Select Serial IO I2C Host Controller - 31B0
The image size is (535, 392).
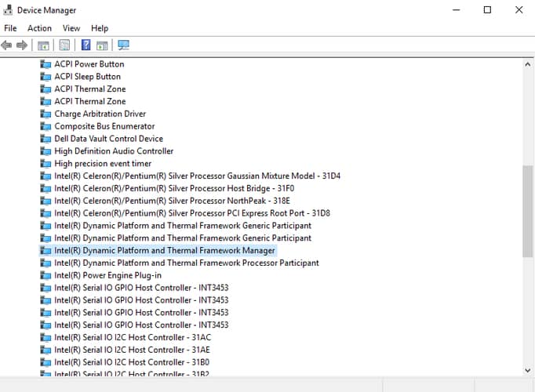point(132,362)
